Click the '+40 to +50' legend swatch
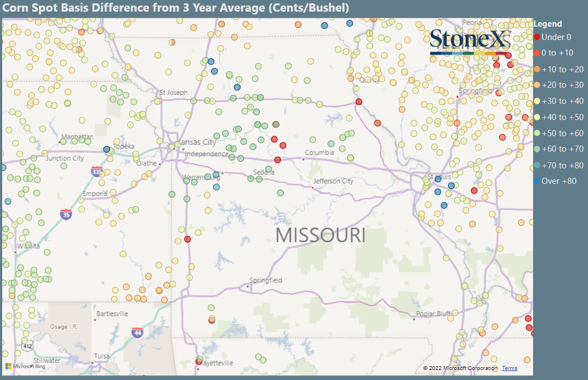 [537, 117]
